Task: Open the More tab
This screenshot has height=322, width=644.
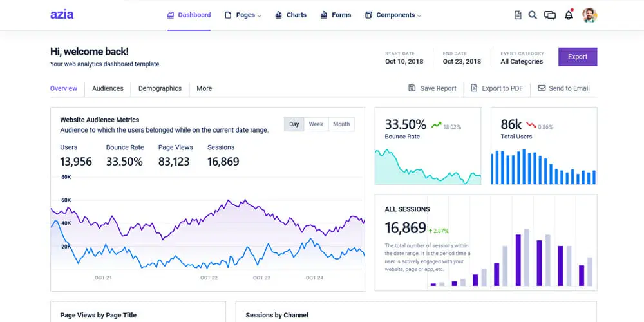Action: pyautogui.click(x=204, y=88)
